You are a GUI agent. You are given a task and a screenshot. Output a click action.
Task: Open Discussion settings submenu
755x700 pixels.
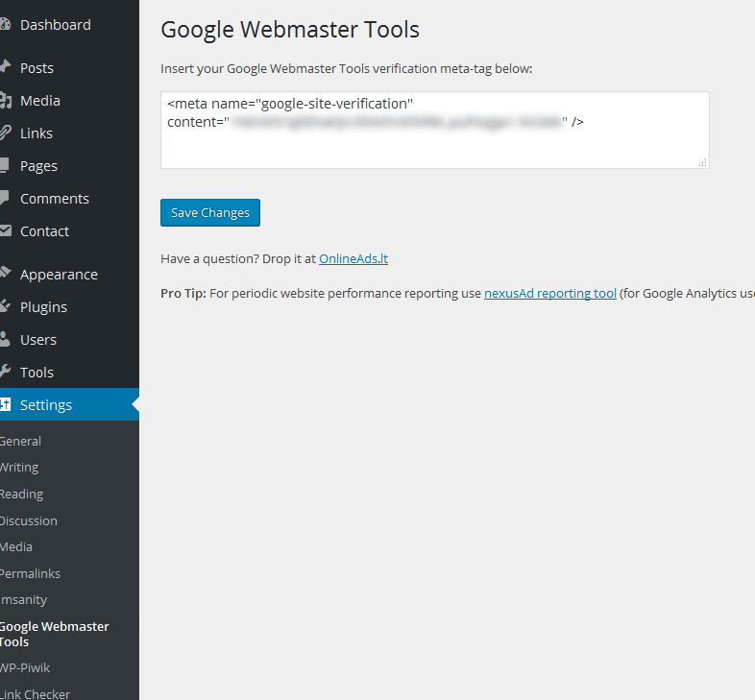point(29,520)
